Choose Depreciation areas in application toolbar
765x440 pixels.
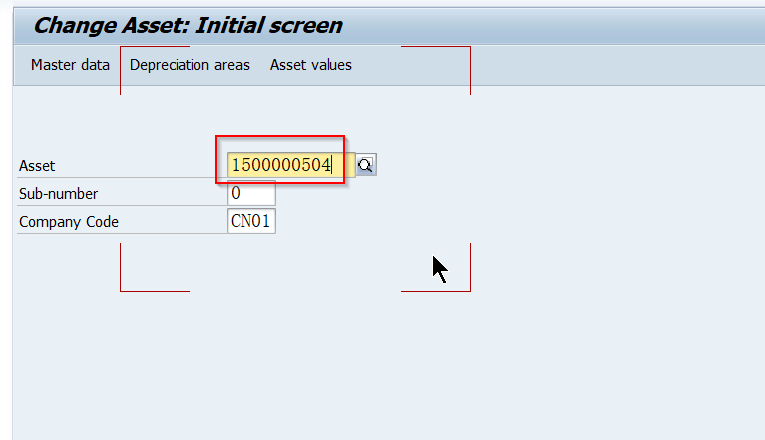point(190,65)
